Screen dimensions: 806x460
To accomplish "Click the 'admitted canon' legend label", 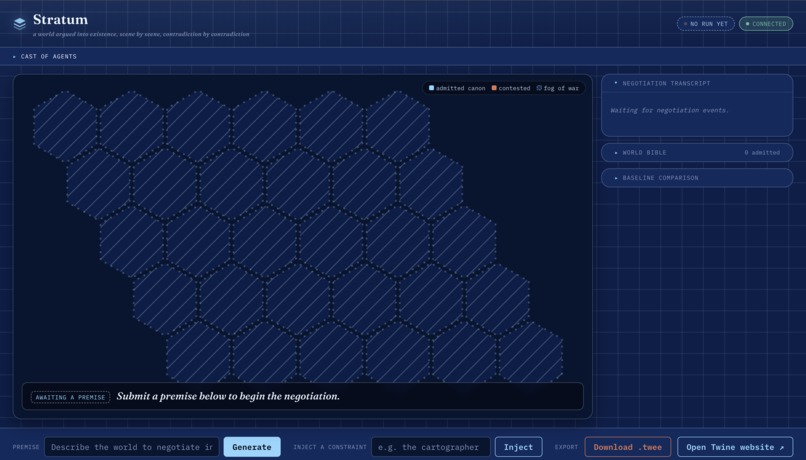I will (x=461, y=88).
